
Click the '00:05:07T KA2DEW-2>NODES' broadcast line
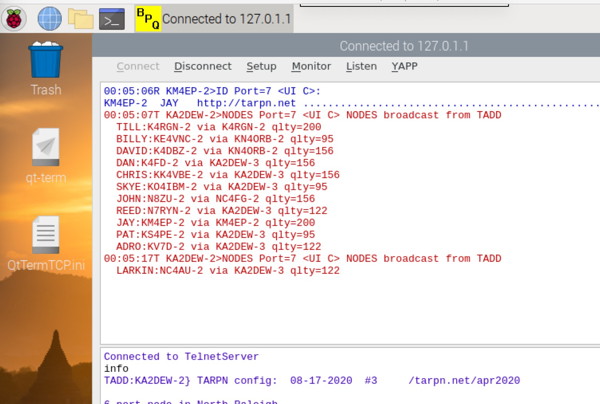302,115
